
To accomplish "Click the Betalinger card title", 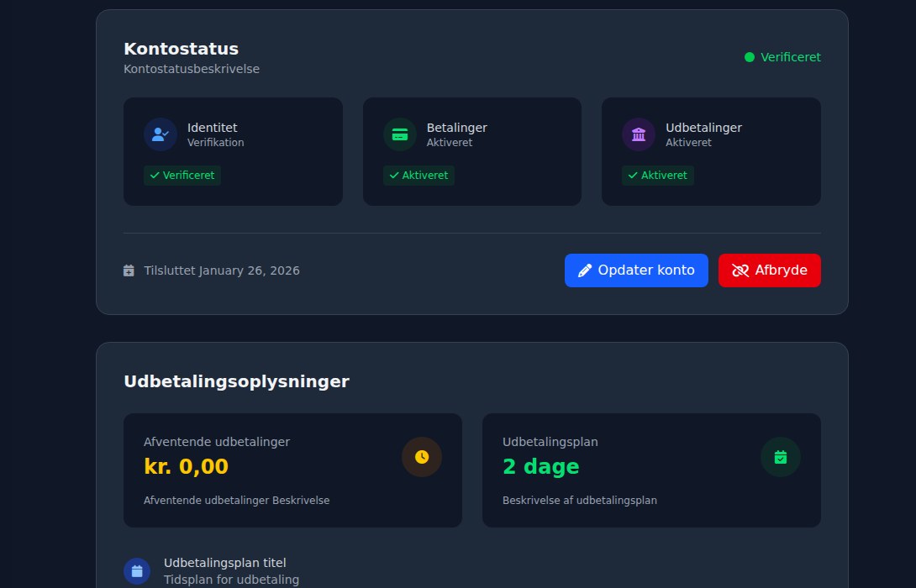I will [x=457, y=128].
